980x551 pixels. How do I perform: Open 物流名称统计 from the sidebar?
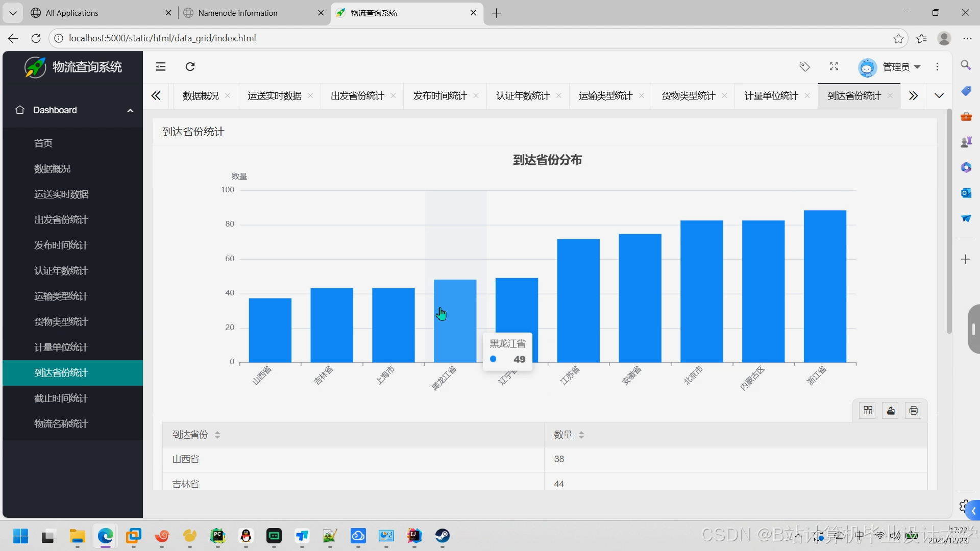coord(61,424)
